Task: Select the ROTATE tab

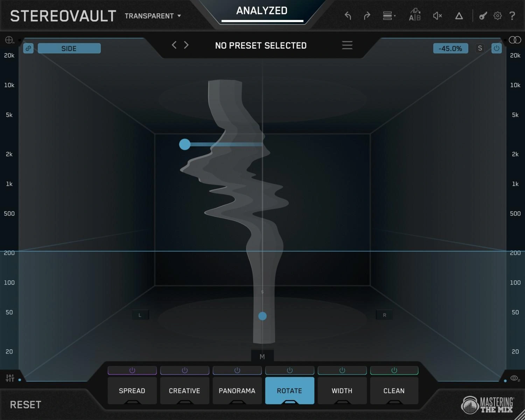Action: [x=290, y=391]
